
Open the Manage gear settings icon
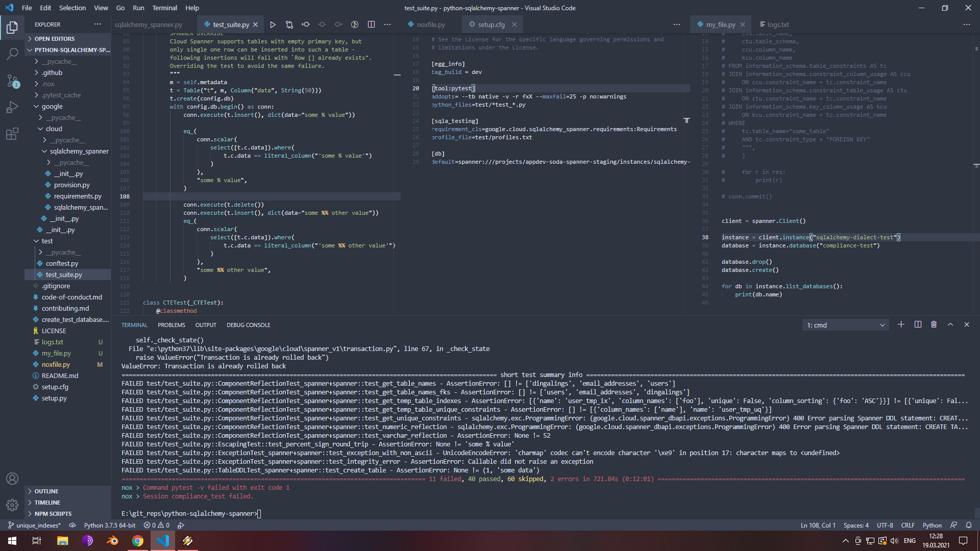[x=12, y=505]
